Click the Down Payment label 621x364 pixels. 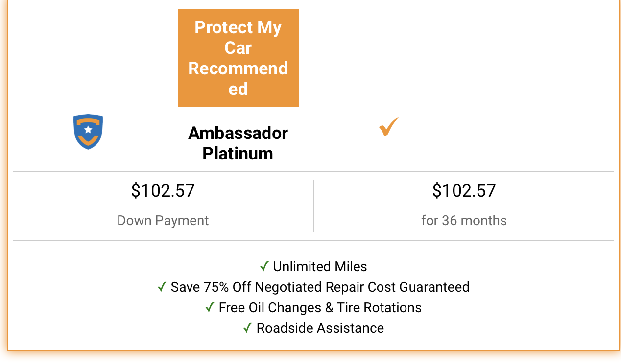click(163, 221)
